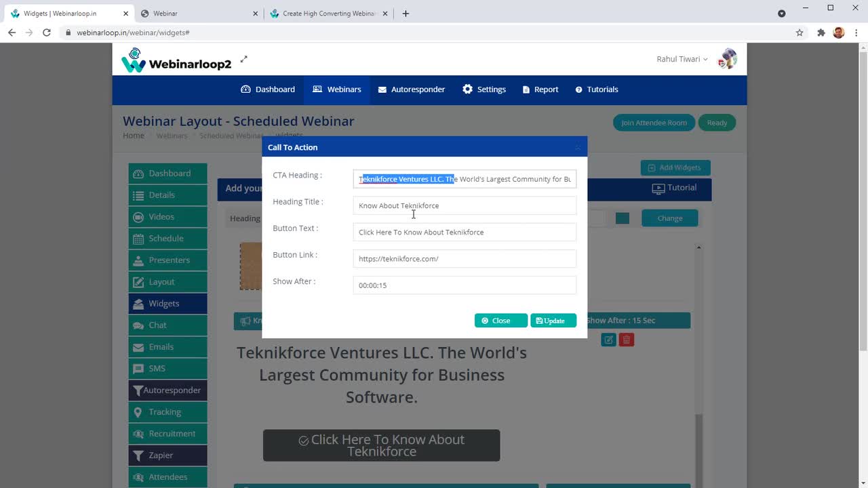Go back in browser

pos(12,33)
